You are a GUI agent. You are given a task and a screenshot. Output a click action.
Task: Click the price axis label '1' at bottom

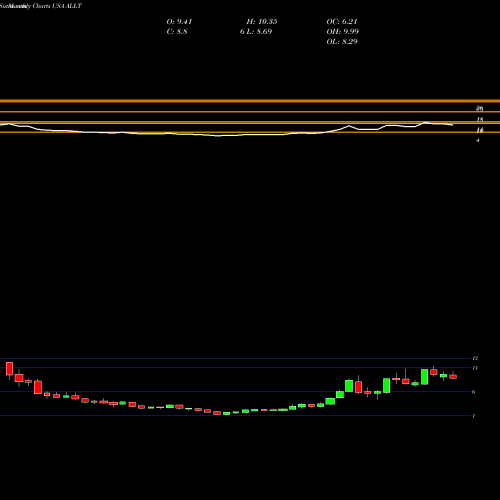(474, 416)
